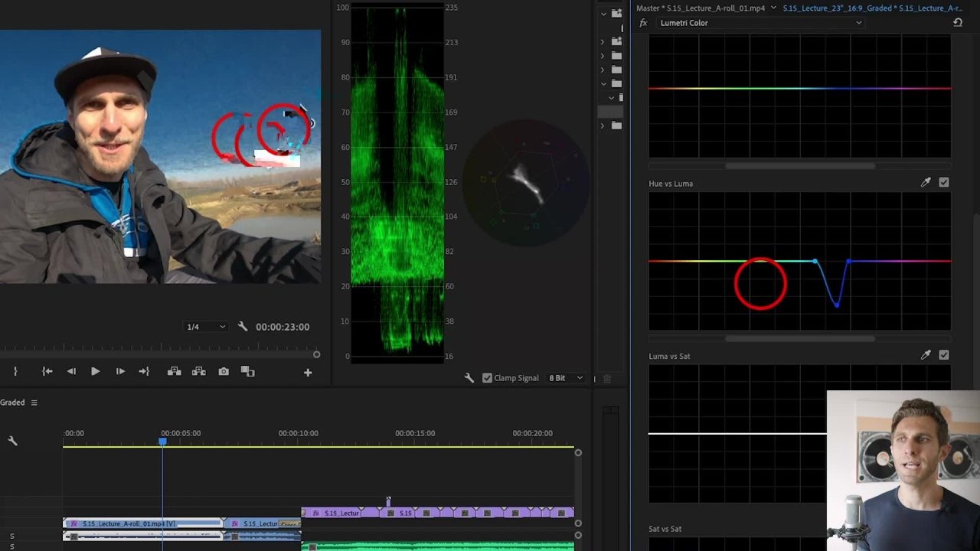Image resolution: width=980 pixels, height=551 pixels.
Task: Step forward one frame
Action: pyautogui.click(x=120, y=372)
